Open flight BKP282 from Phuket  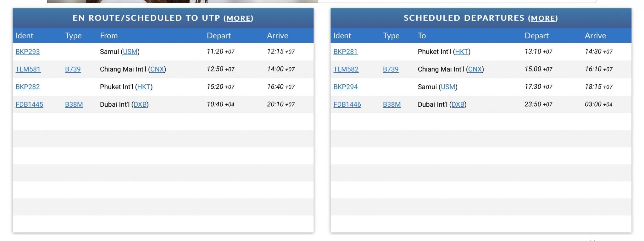tap(28, 87)
